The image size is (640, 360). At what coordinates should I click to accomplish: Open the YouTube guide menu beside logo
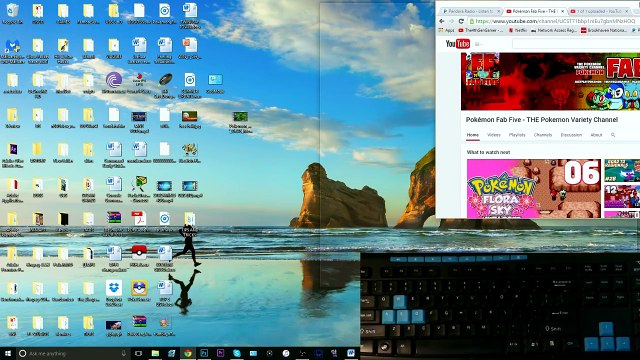[478, 44]
